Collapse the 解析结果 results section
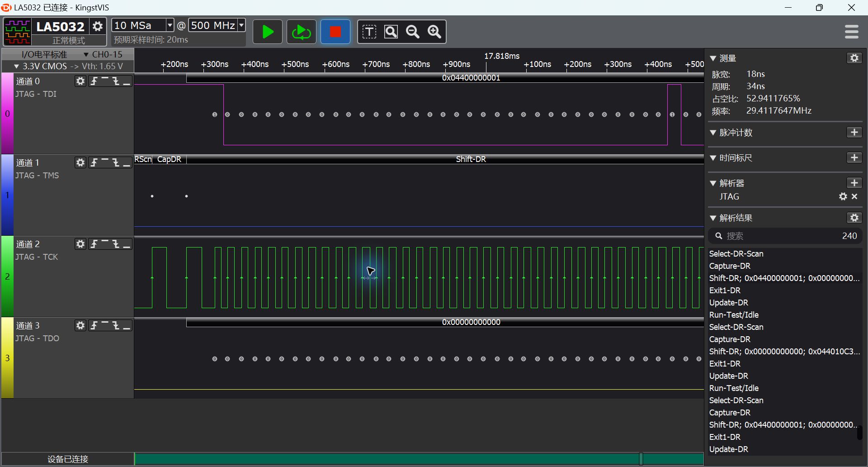Viewport: 868px width, 467px height. (713, 218)
